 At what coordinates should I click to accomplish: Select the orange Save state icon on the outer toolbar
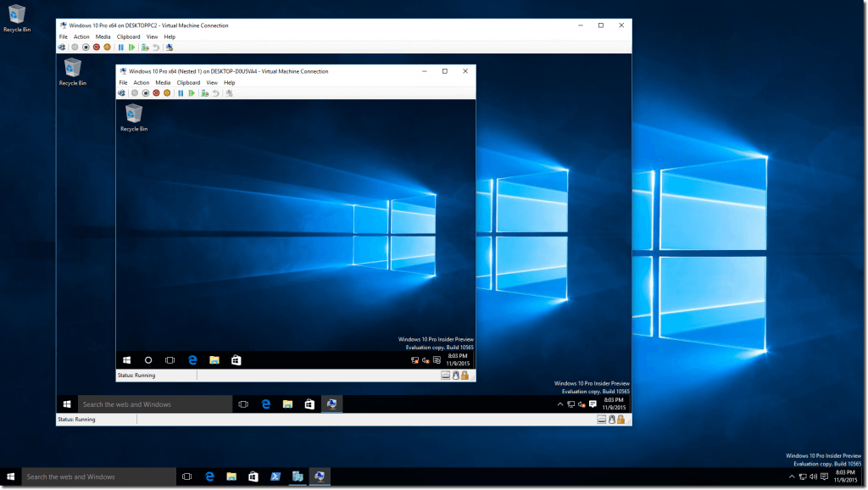pos(108,47)
